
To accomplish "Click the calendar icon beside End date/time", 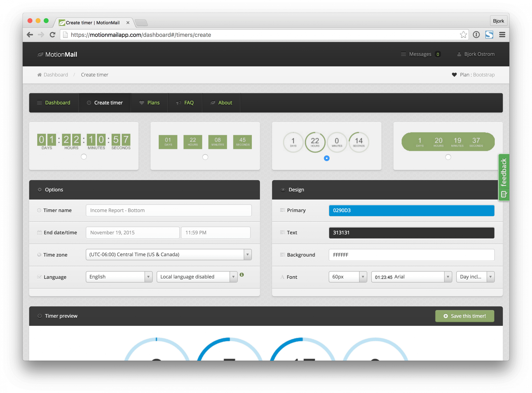I will [x=39, y=232].
